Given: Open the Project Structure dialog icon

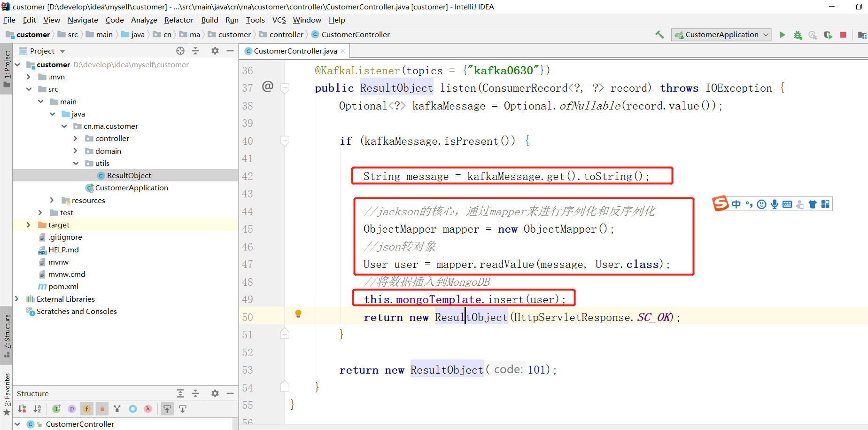Looking at the screenshot, I should coord(862,35).
